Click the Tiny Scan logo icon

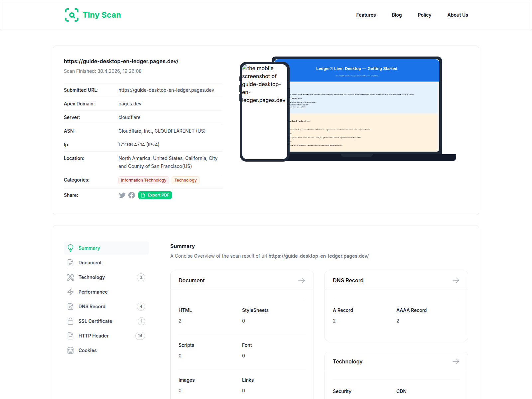point(72,15)
